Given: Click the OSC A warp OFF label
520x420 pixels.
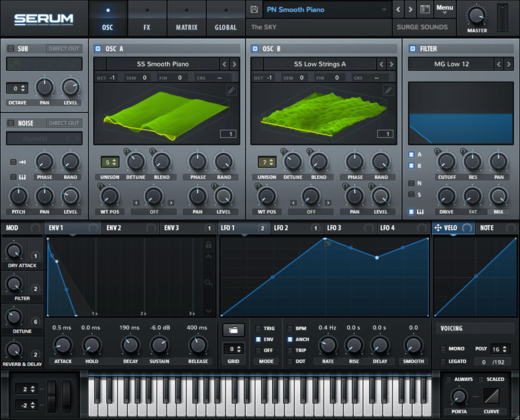Looking at the screenshot, I should pos(154,212).
